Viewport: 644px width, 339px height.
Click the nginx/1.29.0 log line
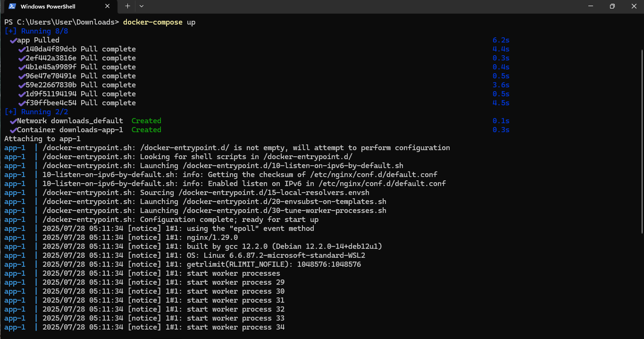point(212,237)
